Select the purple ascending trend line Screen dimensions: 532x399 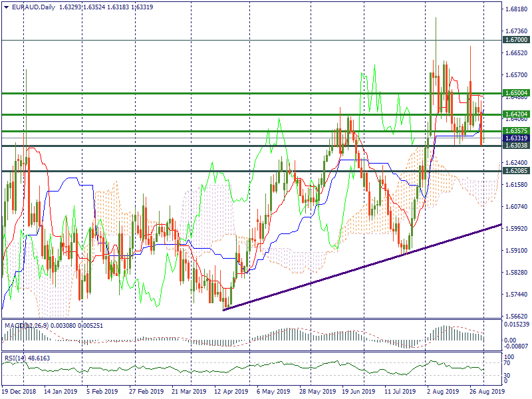(362, 267)
